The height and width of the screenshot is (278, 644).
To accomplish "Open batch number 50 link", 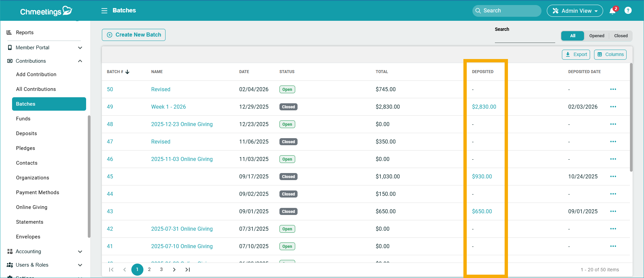I will [110, 89].
